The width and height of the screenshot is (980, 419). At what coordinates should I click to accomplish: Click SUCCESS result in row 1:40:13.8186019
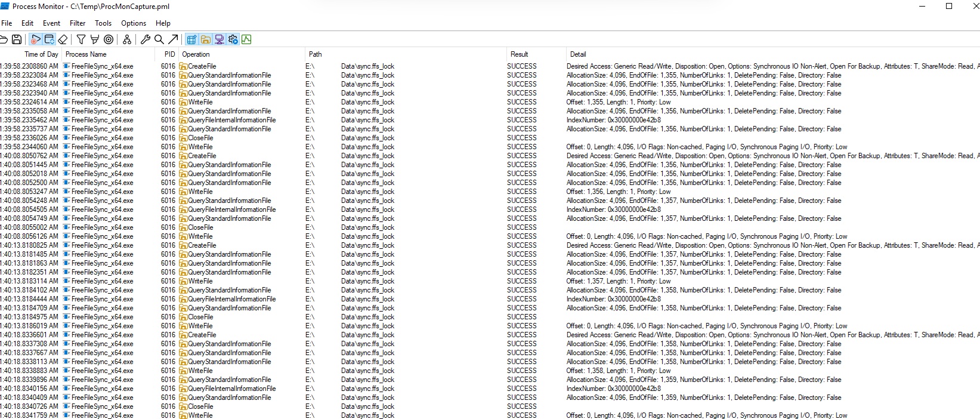[521, 326]
